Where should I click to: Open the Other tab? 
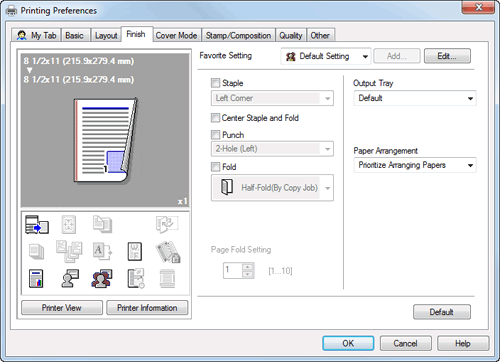pyautogui.click(x=320, y=35)
